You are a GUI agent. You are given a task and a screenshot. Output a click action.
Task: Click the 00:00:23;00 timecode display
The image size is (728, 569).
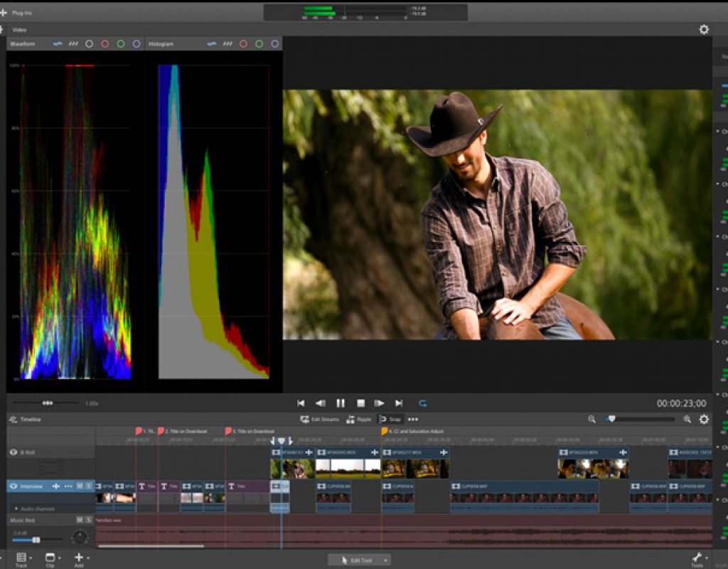pyautogui.click(x=681, y=404)
